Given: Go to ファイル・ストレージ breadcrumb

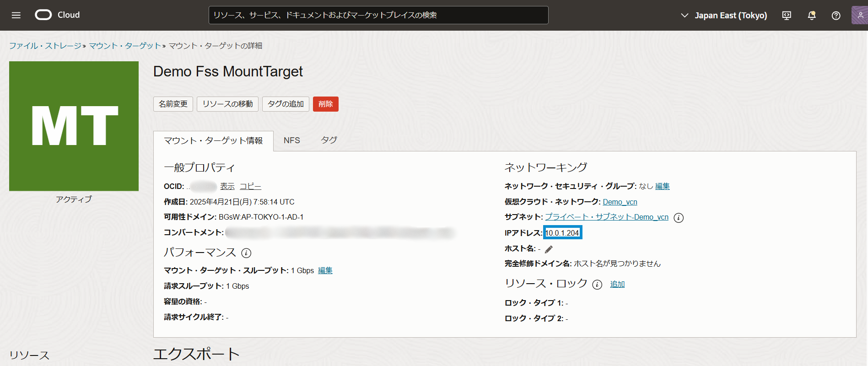Looking at the screenshot, I should [45, 46].
